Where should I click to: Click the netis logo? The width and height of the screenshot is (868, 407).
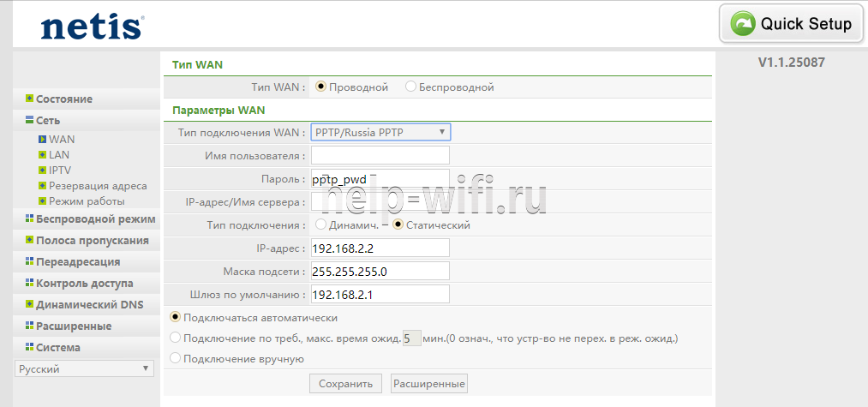click(x=91, y=25)
